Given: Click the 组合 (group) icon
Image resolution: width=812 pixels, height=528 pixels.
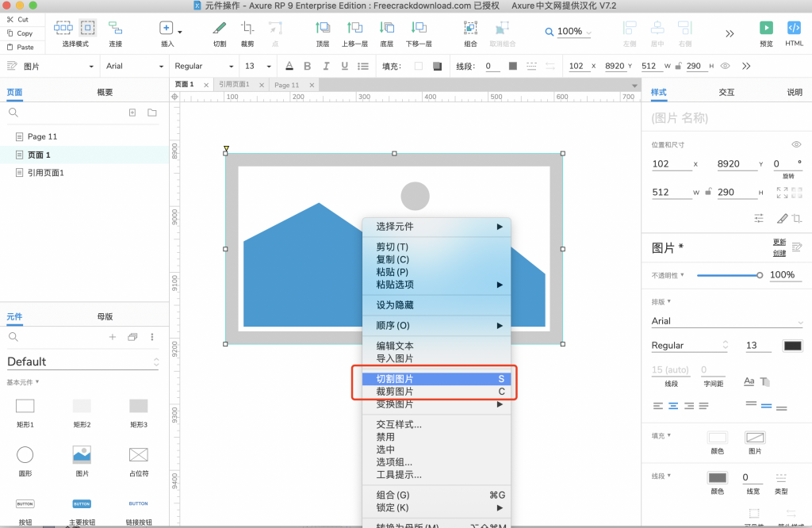Looking at the screenshot, I should pos(470,29).
